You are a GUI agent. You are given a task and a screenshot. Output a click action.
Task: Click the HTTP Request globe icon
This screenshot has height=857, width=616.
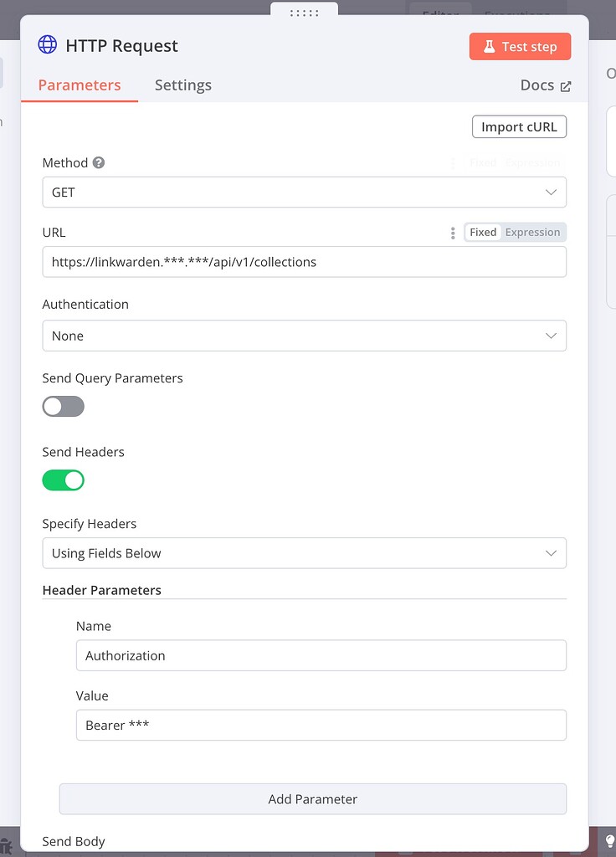coord(46,46)
